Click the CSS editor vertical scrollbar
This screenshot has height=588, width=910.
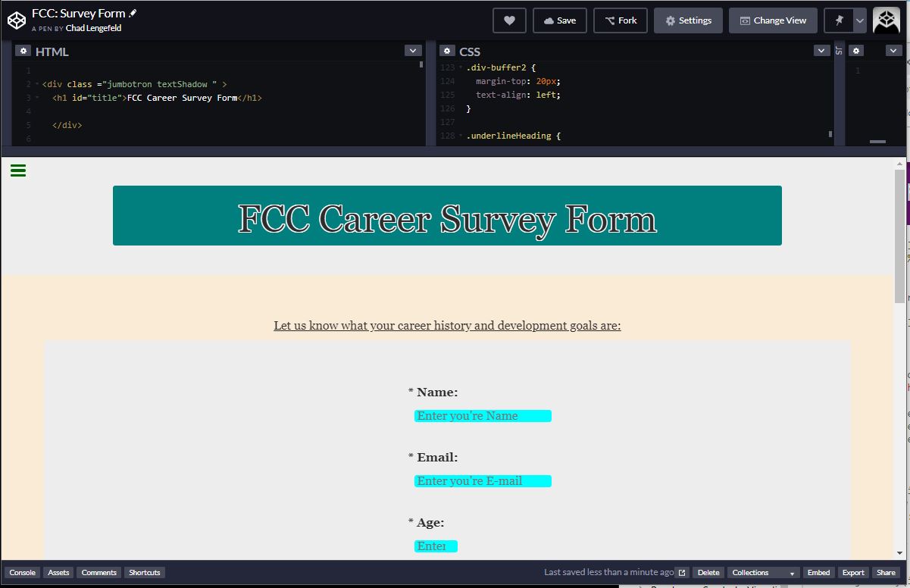830,133
